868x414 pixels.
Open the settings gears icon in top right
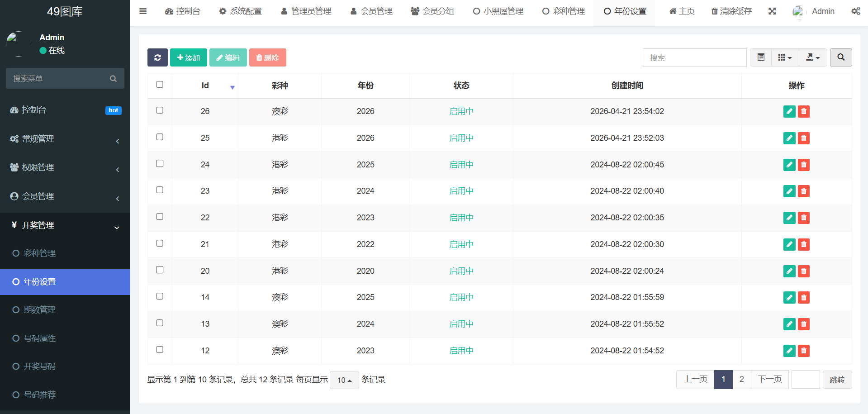tap(855, 11)
